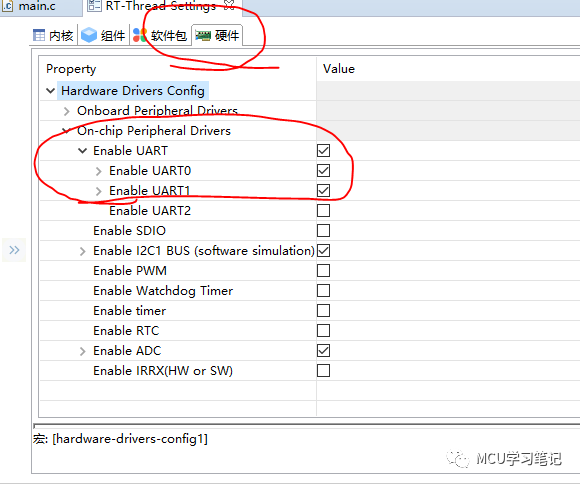Click the 组件 blue cube icon
580x484 pixels.
click(x=89, y=35)
